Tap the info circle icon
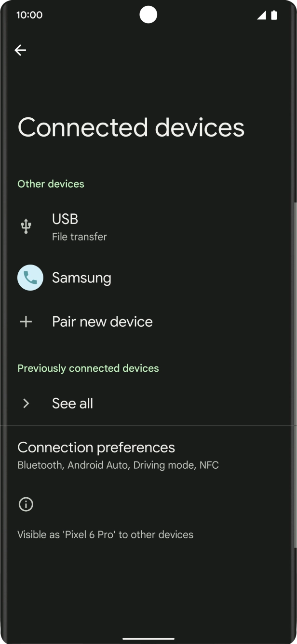This screenshot has height=644, width=297. pyautogui.click(x=26, y=504)
